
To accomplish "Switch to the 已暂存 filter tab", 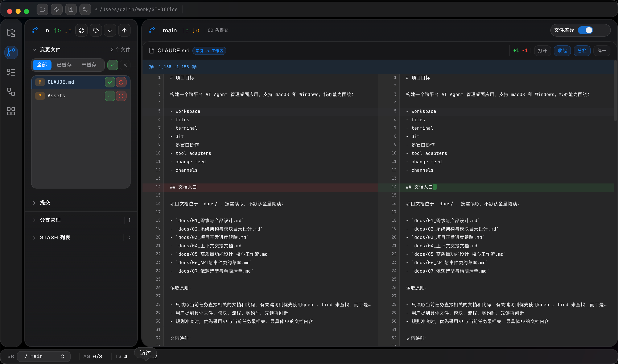I will tap(64, 65).
